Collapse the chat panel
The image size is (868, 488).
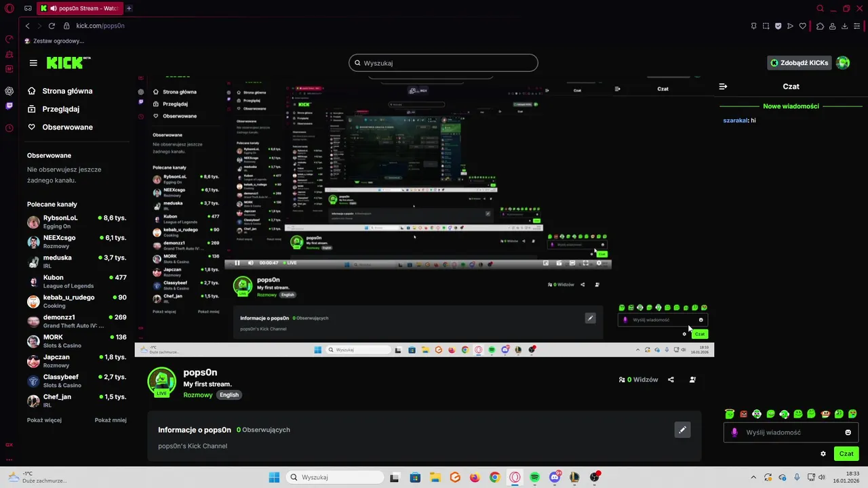(x=723, y=87)
